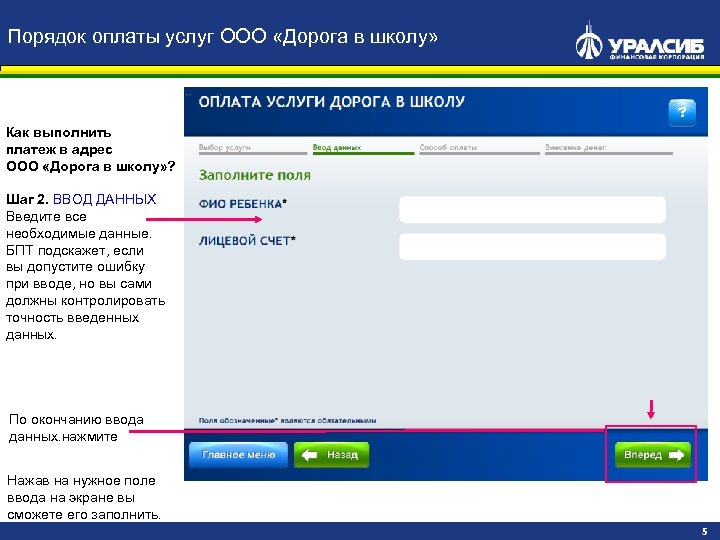Open the help question mark icon
Screen dimensions: 720x540
pos(682,112)
